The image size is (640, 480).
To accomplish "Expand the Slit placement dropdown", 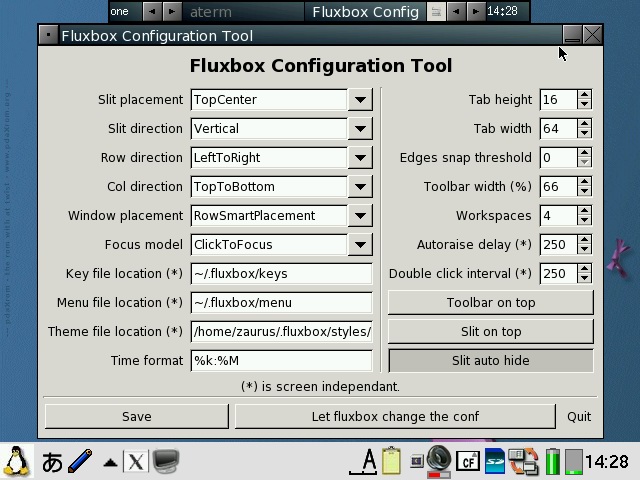I will [360, 99].
